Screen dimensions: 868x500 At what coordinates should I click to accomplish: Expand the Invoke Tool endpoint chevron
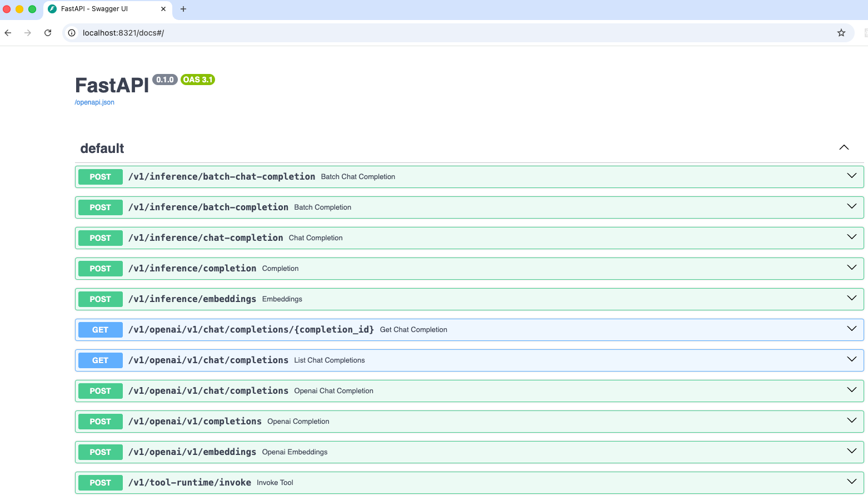(x=851, y=482)
